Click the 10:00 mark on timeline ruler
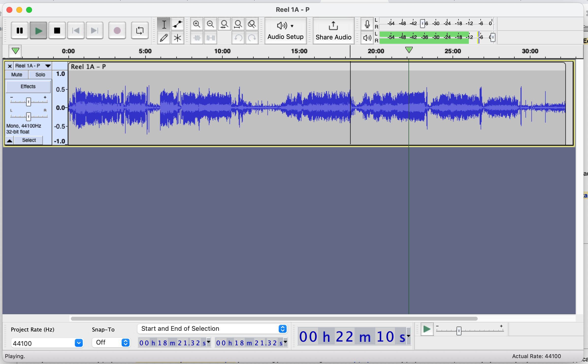 click(222, 51)
